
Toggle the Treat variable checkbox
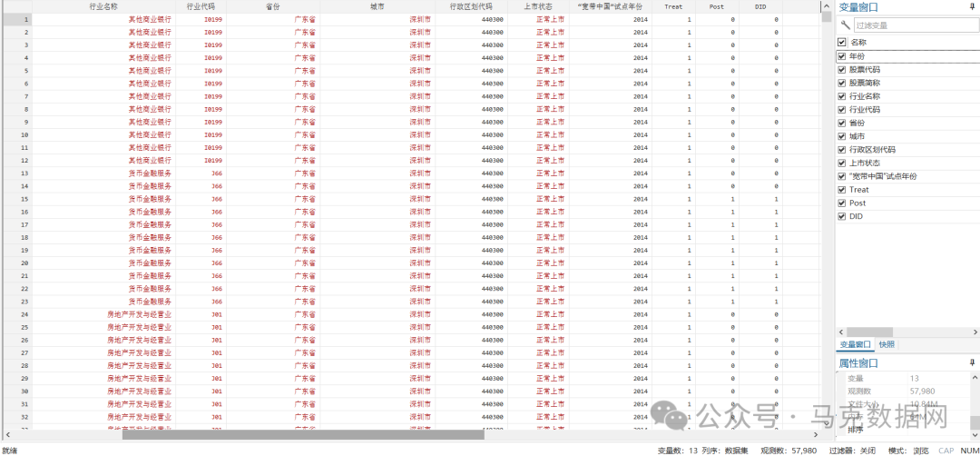click(842, 190)
